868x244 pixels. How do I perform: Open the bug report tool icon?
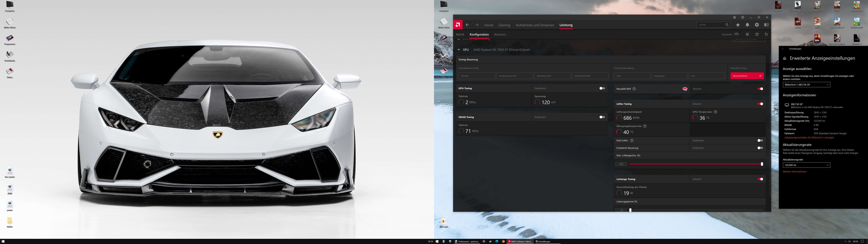[x=734, y=17]
